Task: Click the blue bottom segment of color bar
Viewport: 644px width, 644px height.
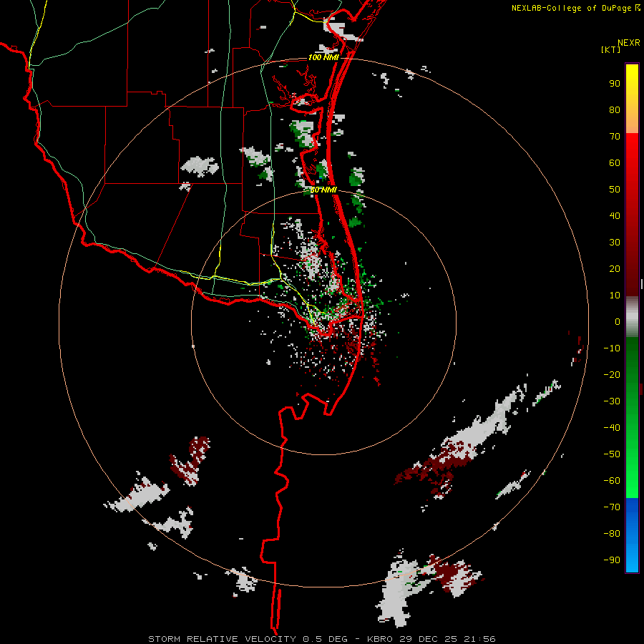Action: point(632,535)
